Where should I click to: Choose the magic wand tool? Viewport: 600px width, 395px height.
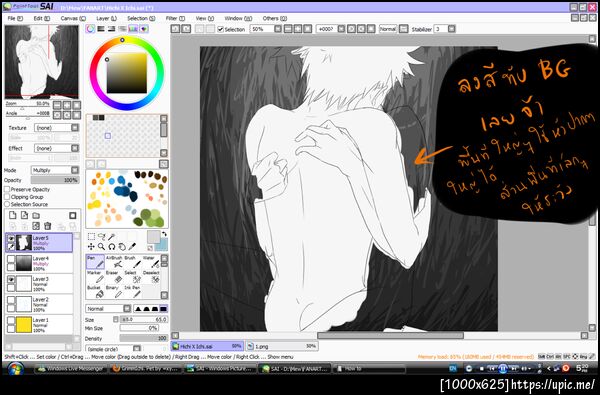pos(112,237)
